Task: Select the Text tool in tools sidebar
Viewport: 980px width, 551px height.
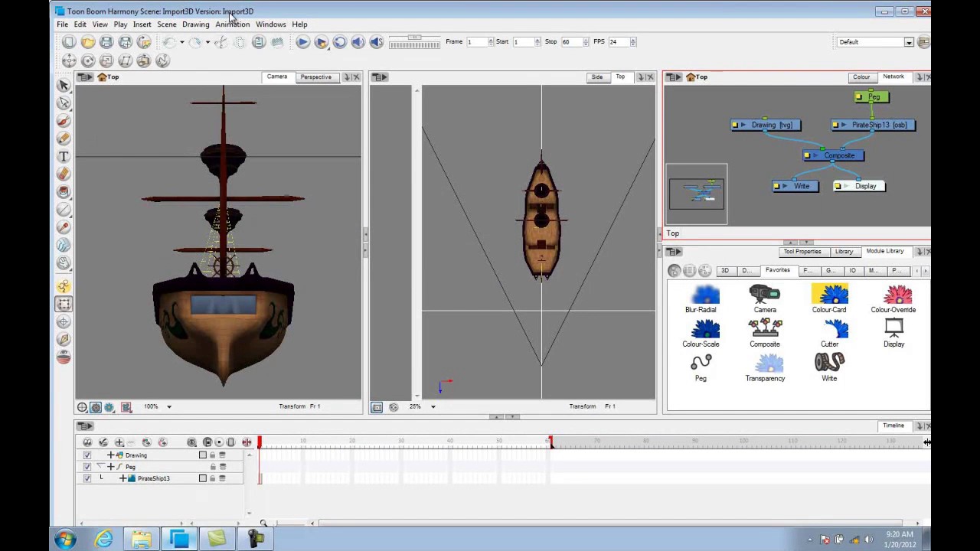Action: click(x=64, y=156)
